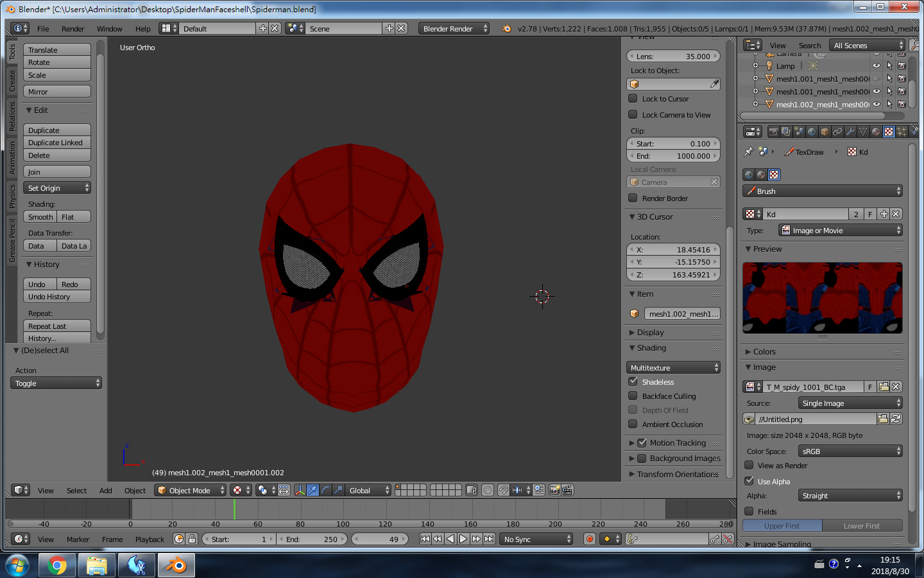Select the rotate manipulator arc icon
The height and width of the screenshot is (578, 924).
[325, 490]
